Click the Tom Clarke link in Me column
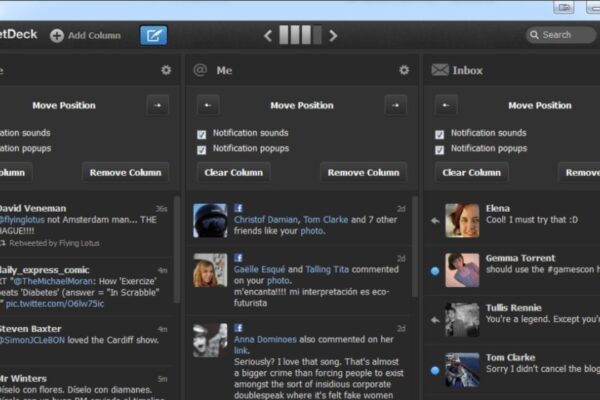This screenshot has height=400, width=600. (326, 220)
